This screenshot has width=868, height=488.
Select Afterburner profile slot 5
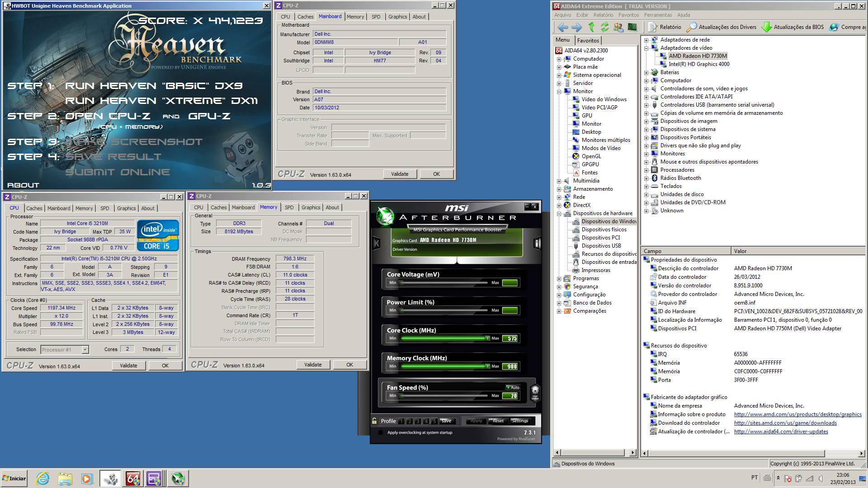pyautogui.click(x=434, y=421)
